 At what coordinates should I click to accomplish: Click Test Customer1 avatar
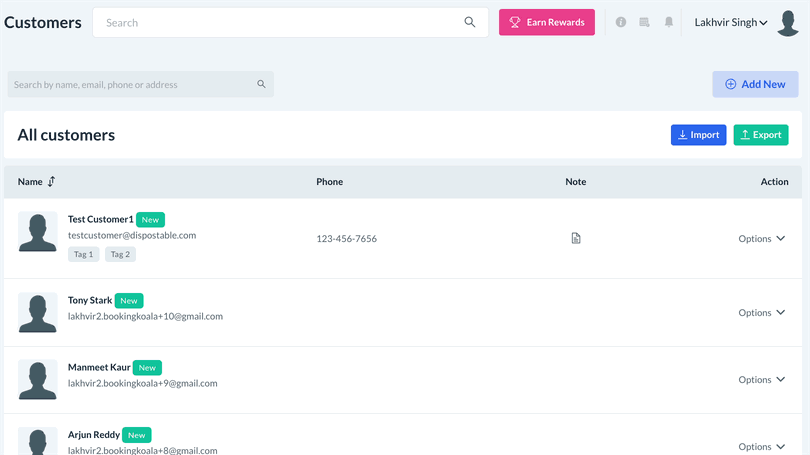coord(38,231)
